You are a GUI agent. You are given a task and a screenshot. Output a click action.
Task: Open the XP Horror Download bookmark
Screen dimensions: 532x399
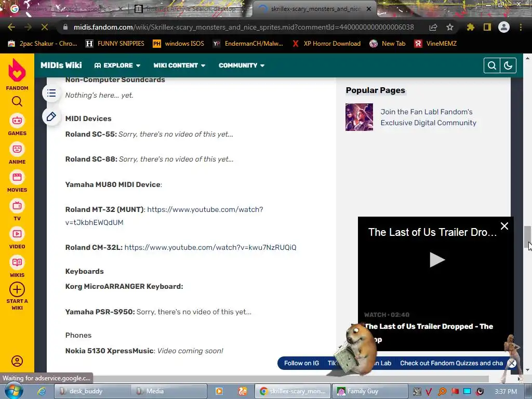(326, 44)
